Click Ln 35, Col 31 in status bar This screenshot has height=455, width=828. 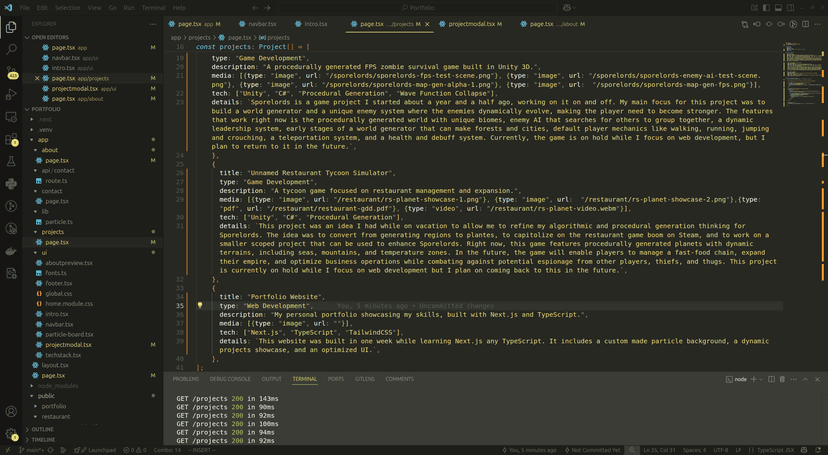point(659,450)
